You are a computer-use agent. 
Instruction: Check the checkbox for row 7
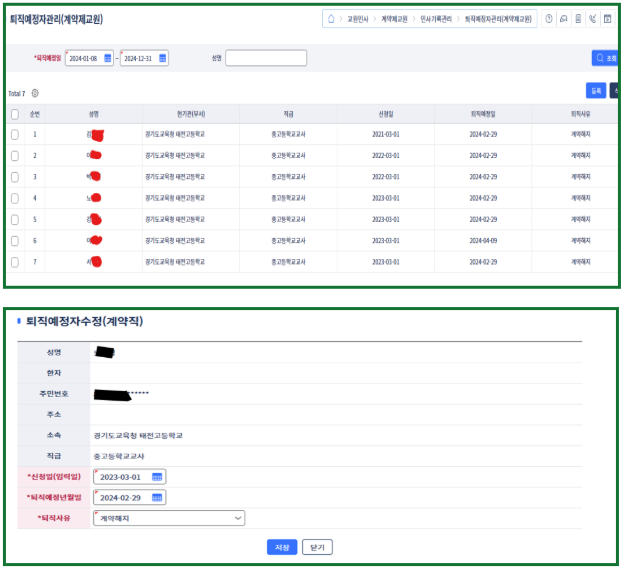point(15,262)
